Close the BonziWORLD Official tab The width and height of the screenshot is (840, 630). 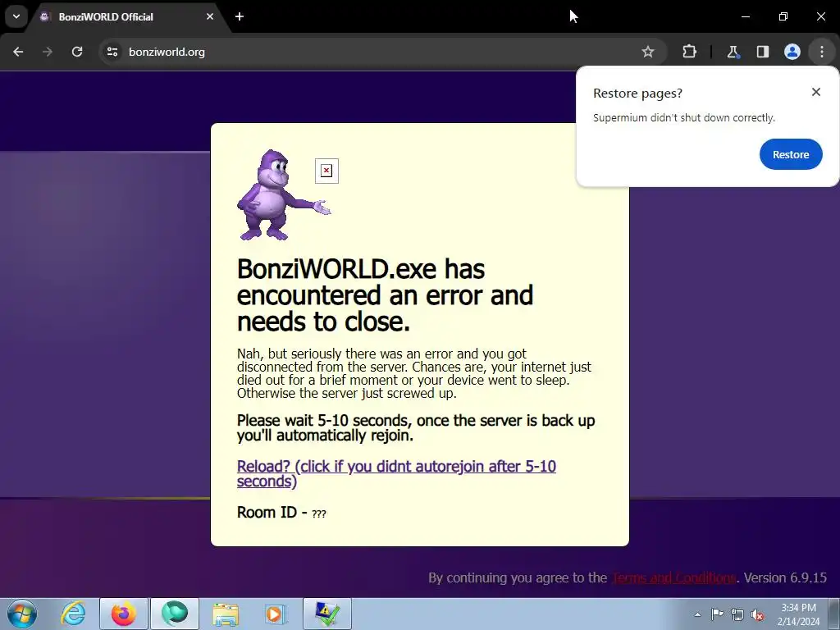210,16
